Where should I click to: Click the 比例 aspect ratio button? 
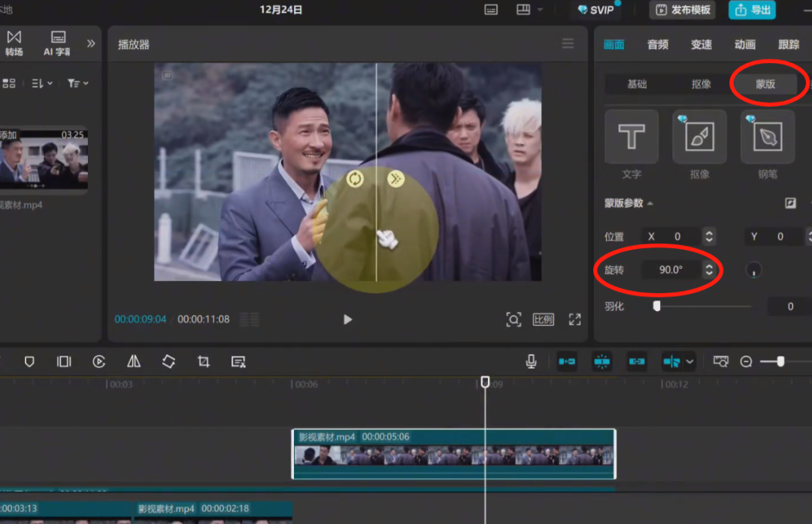544,320
